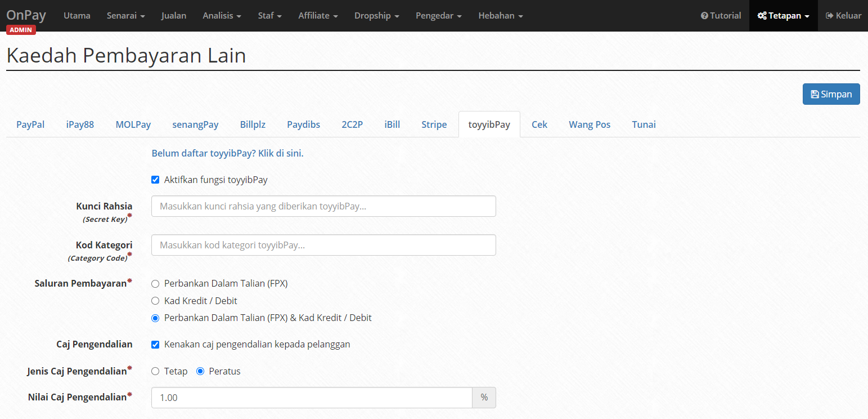Viewport: 868px width, 419px height.
Task: Click the Jualan menu item
Action: (x=173, y=15)
